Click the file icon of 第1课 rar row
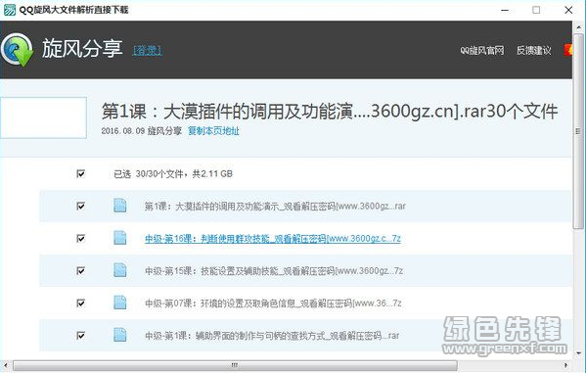This screenshot has height=373, width=588. [120, 206]
